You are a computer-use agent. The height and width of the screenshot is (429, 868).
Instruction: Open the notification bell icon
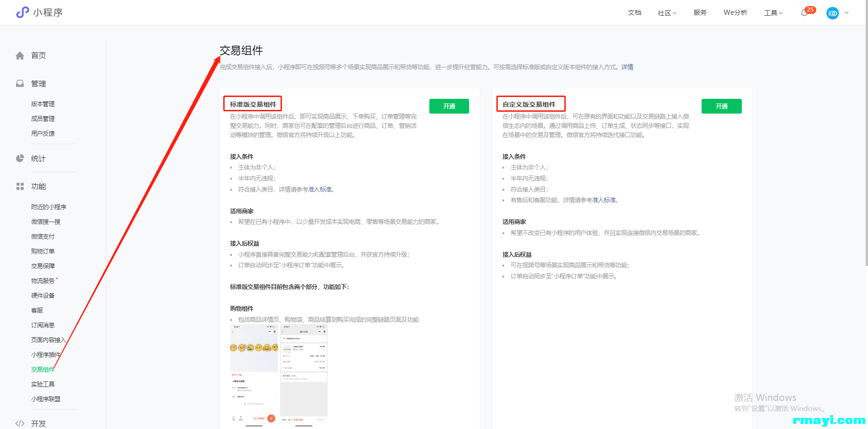804,13
